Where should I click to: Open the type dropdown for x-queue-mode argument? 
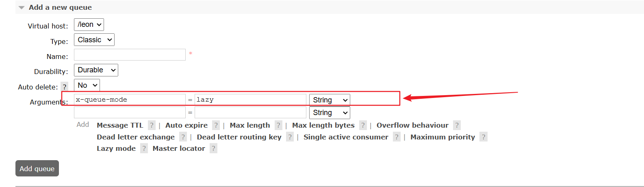pyautogui.click(x=330, y=100)
